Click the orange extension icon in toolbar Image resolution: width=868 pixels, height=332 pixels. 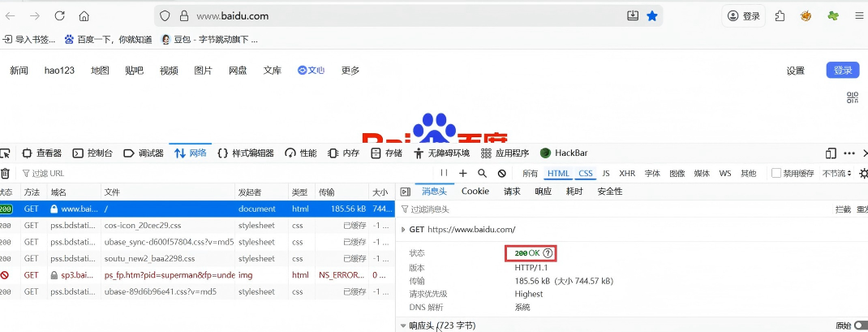tap(806, 16)
